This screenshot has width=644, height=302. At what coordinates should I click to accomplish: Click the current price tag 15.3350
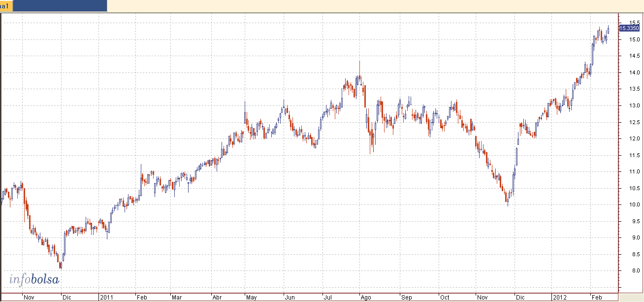point(629,28)
